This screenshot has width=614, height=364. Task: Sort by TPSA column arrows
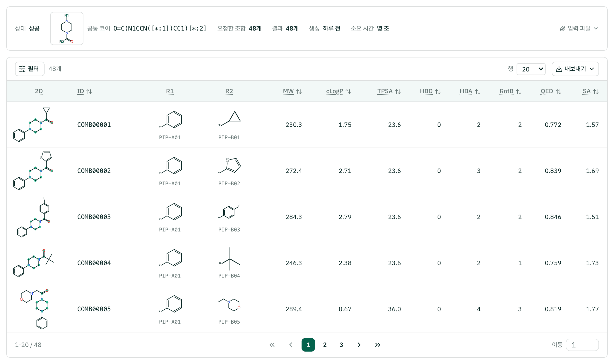click(x=398, y=92)
